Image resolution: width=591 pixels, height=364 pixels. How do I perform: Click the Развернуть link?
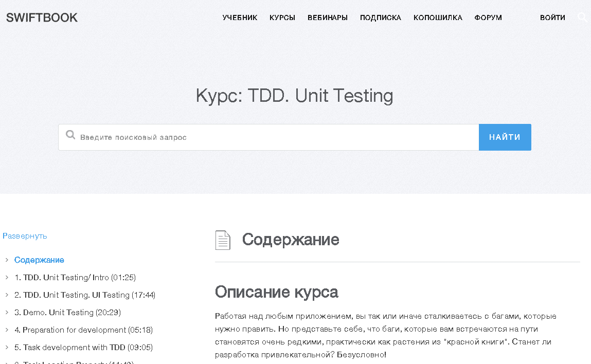coord(25,236)
